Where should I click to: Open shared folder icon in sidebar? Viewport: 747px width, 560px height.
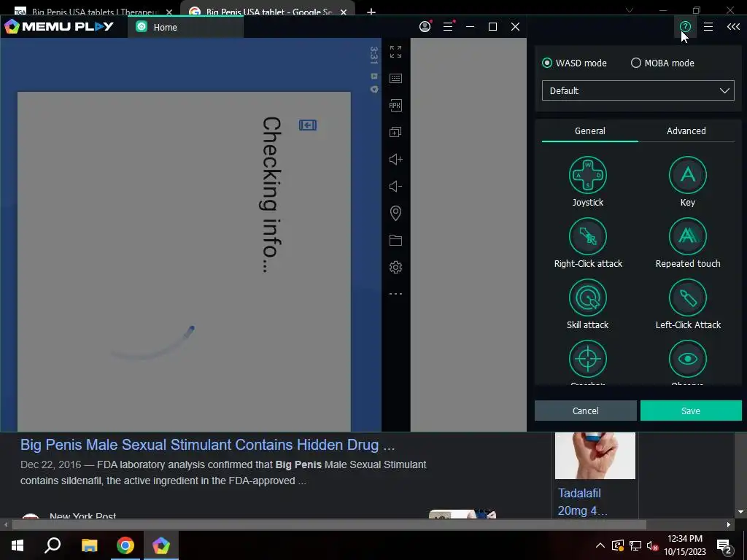click(x=395, y=240)
